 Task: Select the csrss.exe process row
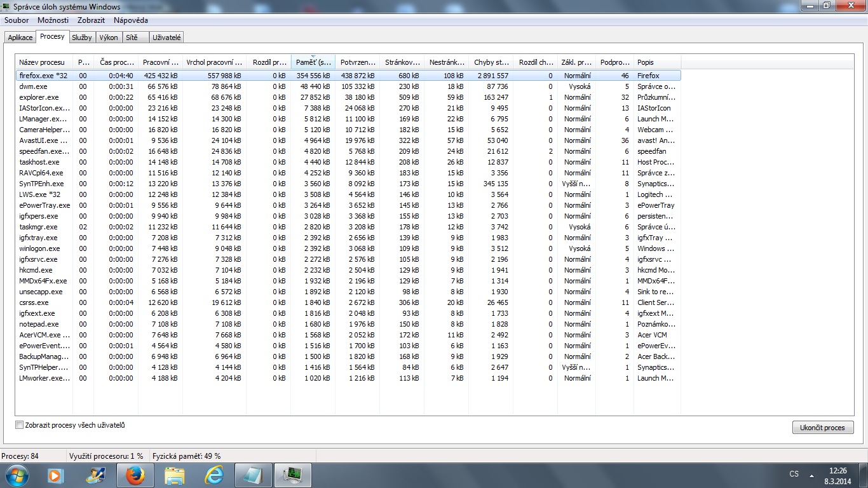[x=348, y=302]
